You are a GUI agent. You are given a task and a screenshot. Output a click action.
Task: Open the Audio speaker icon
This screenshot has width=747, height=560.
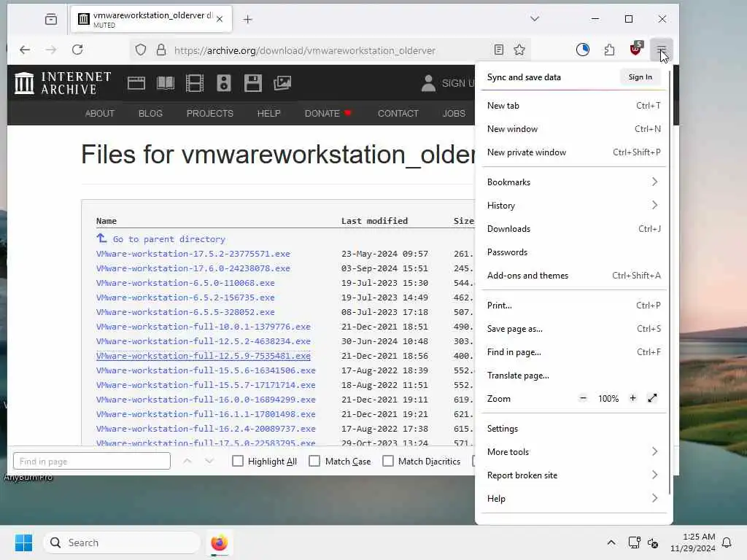[223, 83]
